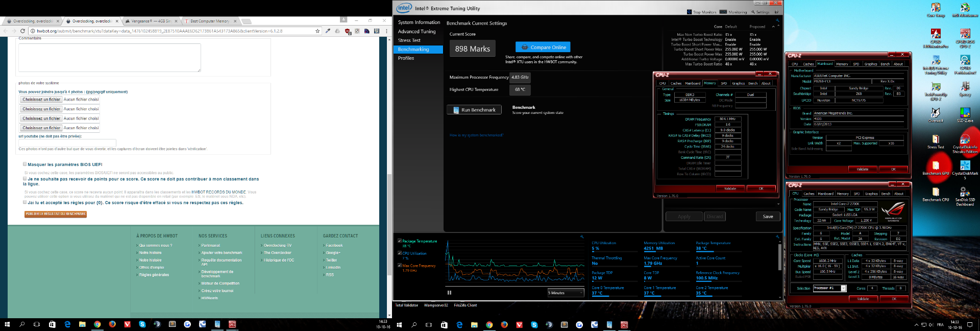Image resolution: width=980 pixels, height=331 pixels.
Task: Select Profiles in XTU sidebar
Action: pyautogui.click(x=406, y=58)
